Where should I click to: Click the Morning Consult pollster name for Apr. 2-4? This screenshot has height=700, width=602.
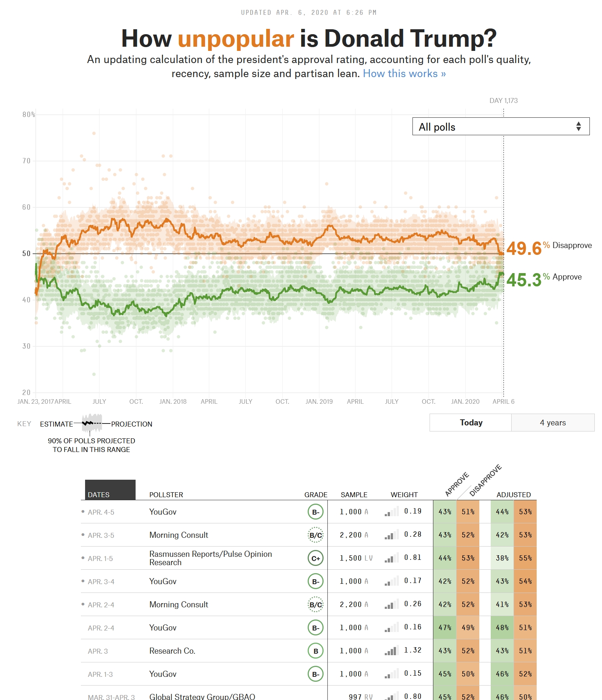[179, 605]
